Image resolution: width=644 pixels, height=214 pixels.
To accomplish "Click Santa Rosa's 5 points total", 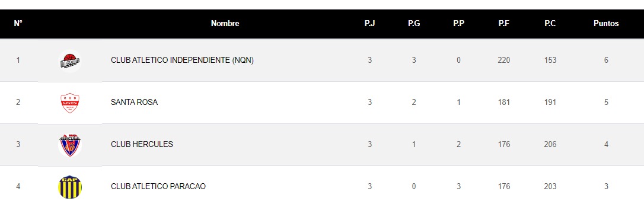I will click(606, 103).
